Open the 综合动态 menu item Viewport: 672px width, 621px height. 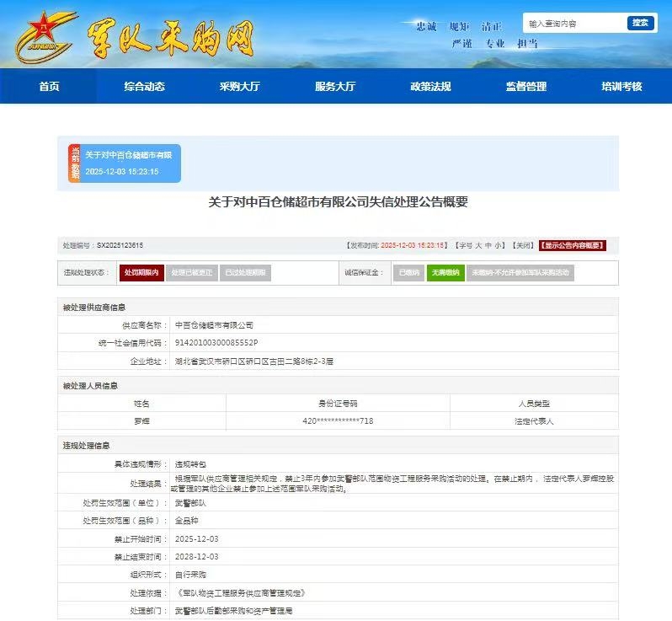[x=145, y=86]
